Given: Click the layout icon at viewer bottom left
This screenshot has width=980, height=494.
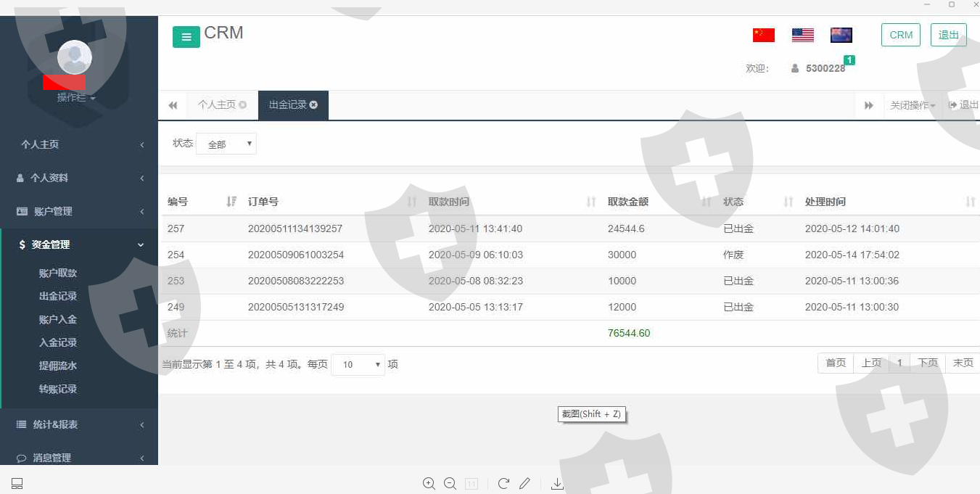Looking at the screenshot, I should click(17, 484).
